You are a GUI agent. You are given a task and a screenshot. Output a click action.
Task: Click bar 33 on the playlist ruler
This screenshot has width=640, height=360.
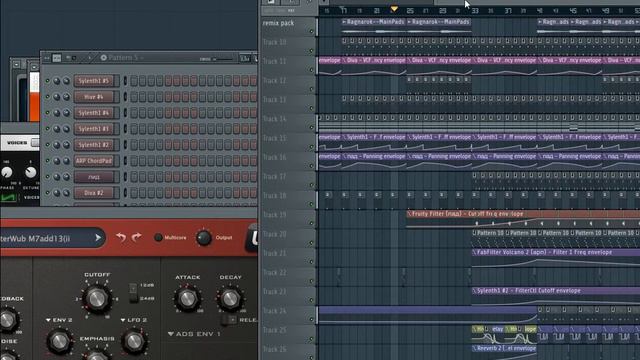(x=475, y=11)
